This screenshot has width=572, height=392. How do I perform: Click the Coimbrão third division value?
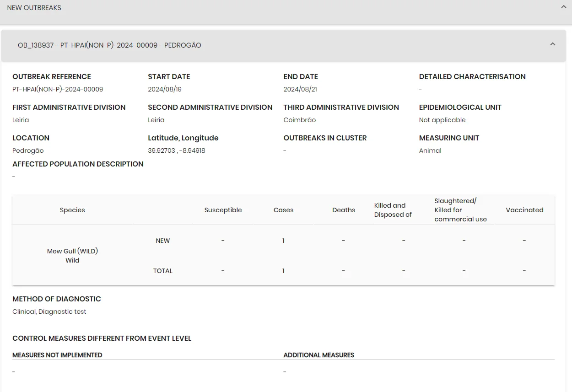300,120
